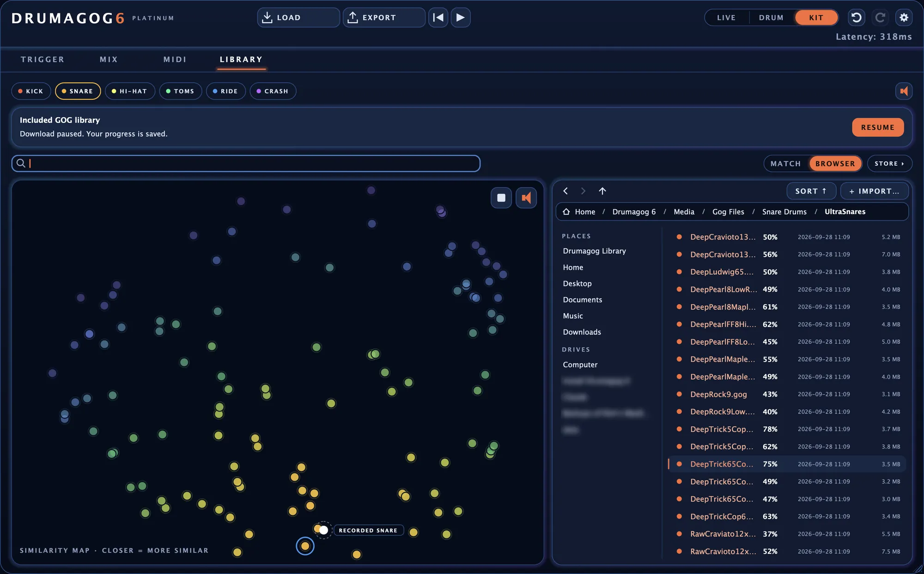Screen dimensions: 924x574
Task: Click the redo icon
Action: point(880,18)
